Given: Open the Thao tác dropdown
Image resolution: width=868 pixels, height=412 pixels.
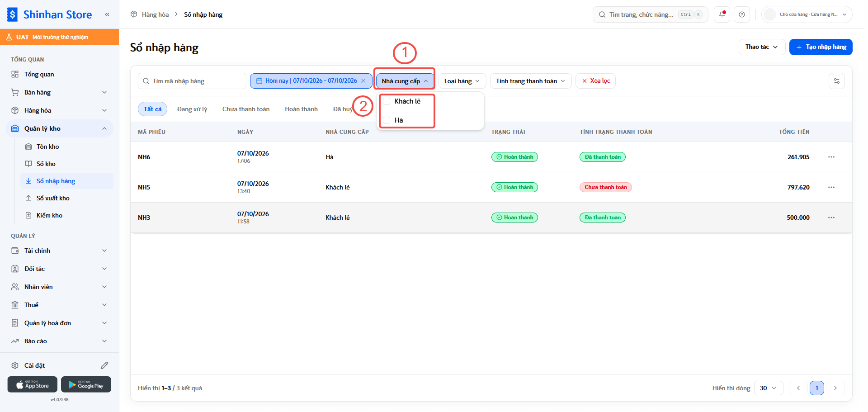Looking at the screenshot, I should tap(762, 47).
